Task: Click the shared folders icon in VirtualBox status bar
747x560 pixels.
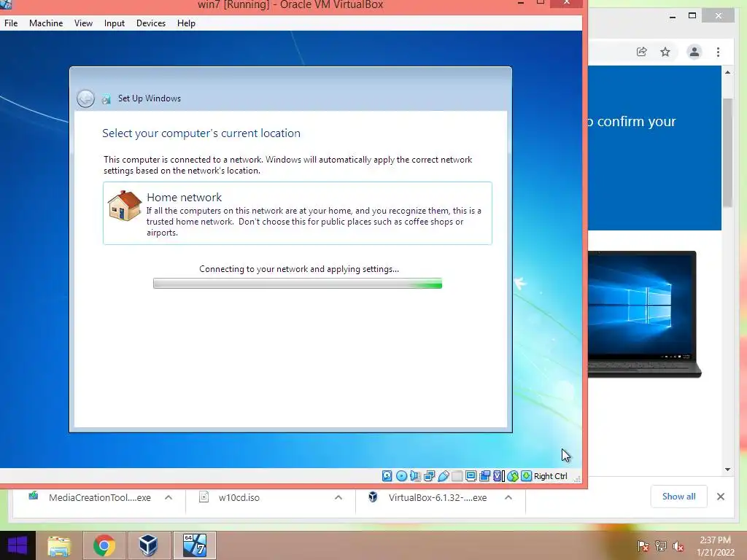Action: point(457,475)
